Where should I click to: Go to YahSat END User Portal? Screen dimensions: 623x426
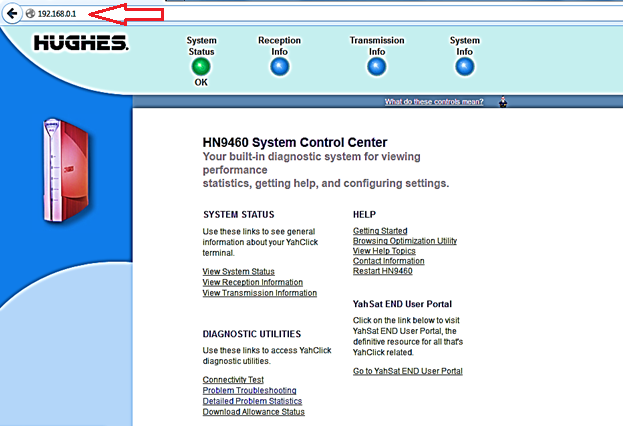pyautogui.click(x=408, y=371)
